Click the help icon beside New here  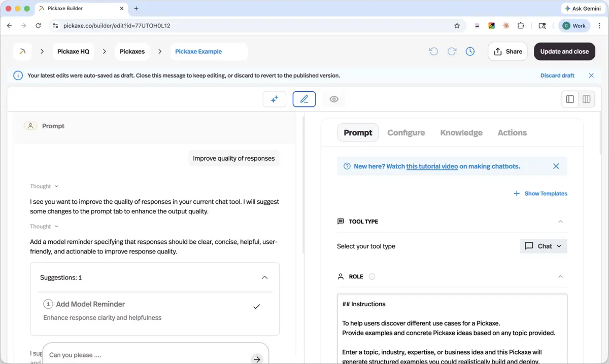point(347,166)
